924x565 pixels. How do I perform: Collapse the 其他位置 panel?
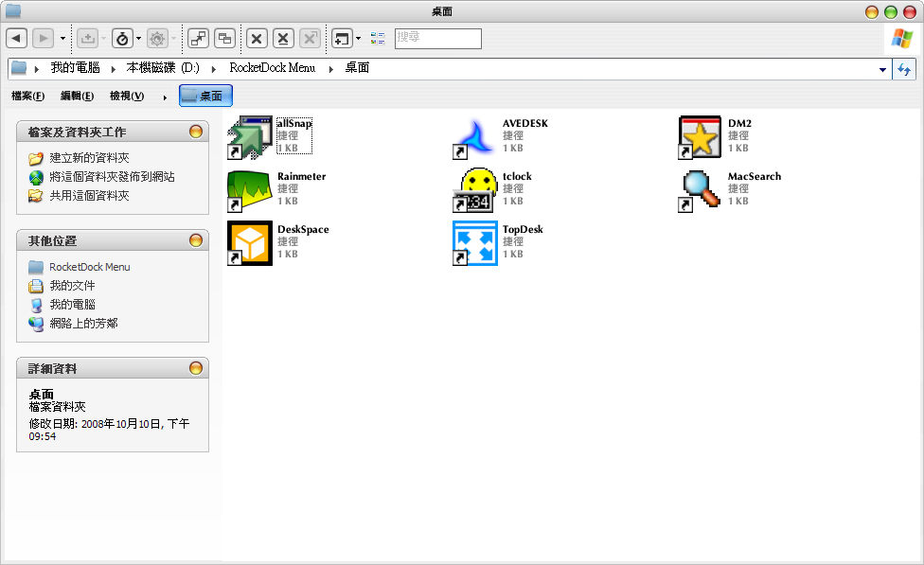point(196,240)
